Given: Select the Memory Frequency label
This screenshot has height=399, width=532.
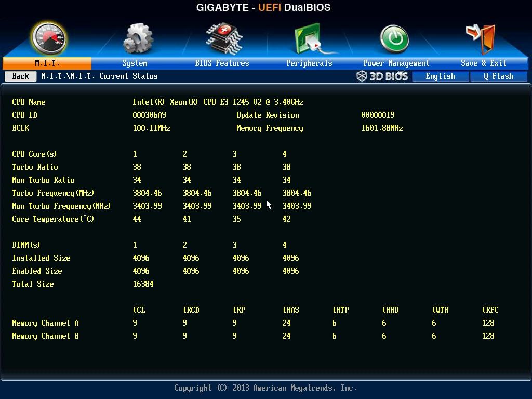Looking at the screenshot, I should [270, 128].
